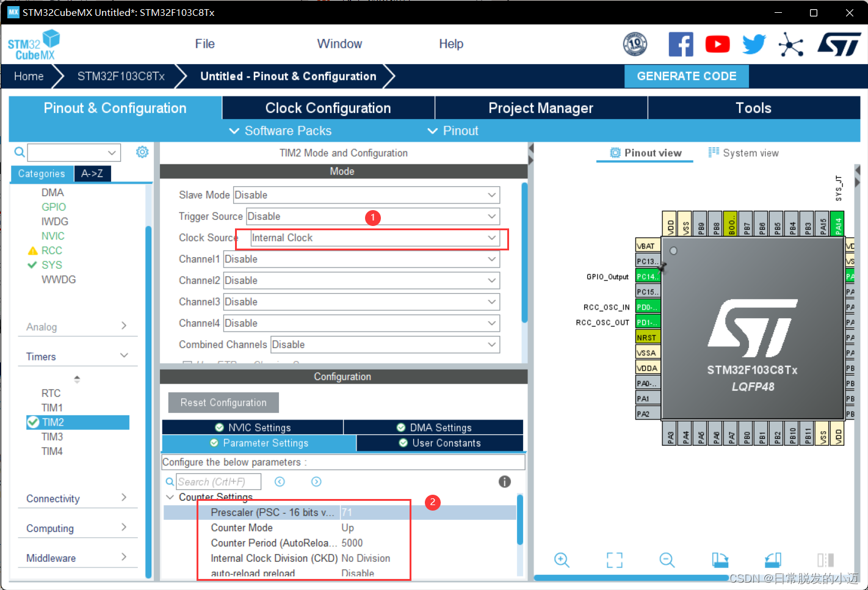Image resolution: width=868 pixels, height=590 pixels.
Task: Switch to the Clock Configuration tab
Action: pyautogui.click(x=328, y=108)
